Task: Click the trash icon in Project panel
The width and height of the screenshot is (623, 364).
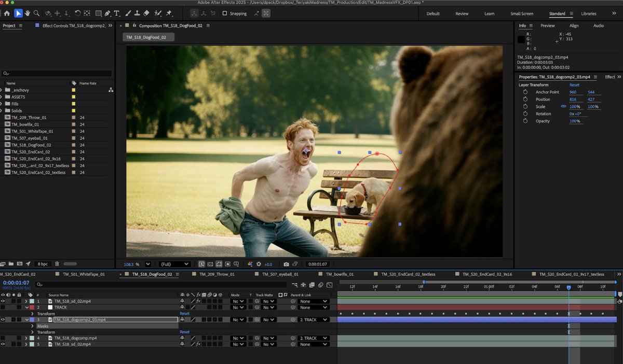Action: (x=57, y=264)
